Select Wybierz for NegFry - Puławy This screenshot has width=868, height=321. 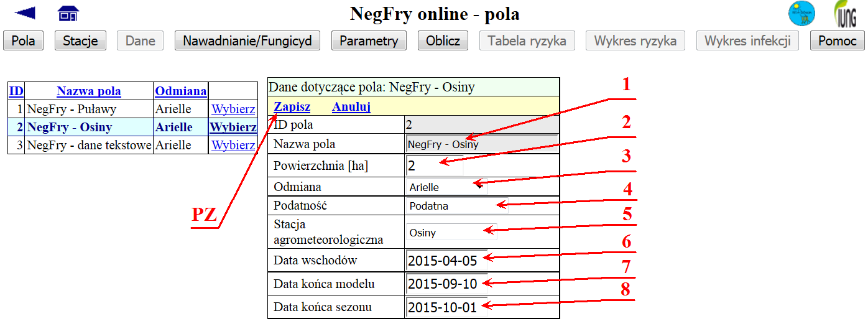point(233,109)
